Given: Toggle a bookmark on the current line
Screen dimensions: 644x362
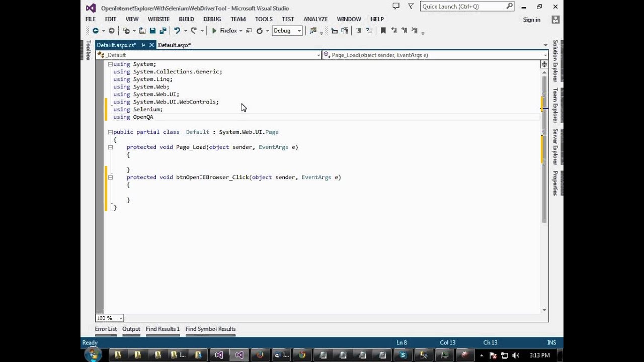Looking at the screenshot, I should coord(383,31).
